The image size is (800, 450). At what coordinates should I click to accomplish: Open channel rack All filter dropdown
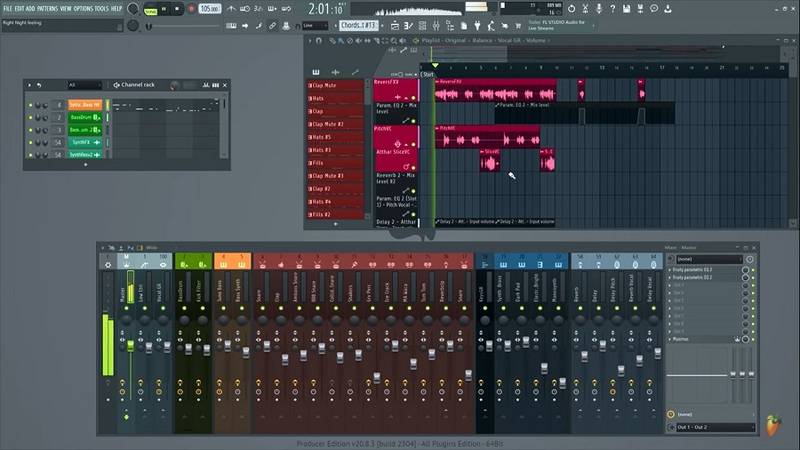tap(85, 85)
